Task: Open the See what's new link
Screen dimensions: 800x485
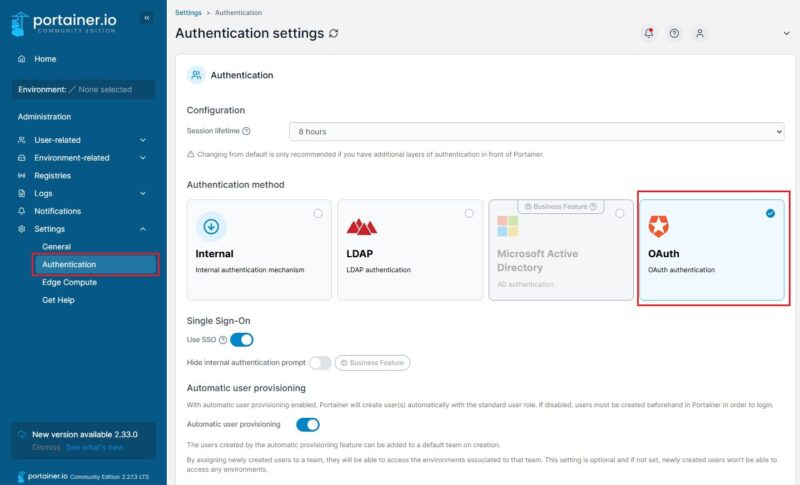Action: coord(95,447)
